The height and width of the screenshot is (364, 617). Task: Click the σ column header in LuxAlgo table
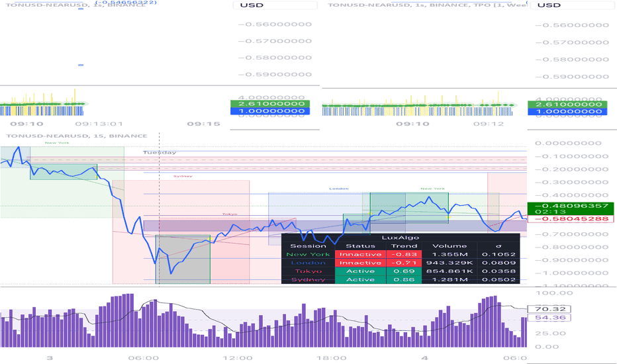[498, 246]
